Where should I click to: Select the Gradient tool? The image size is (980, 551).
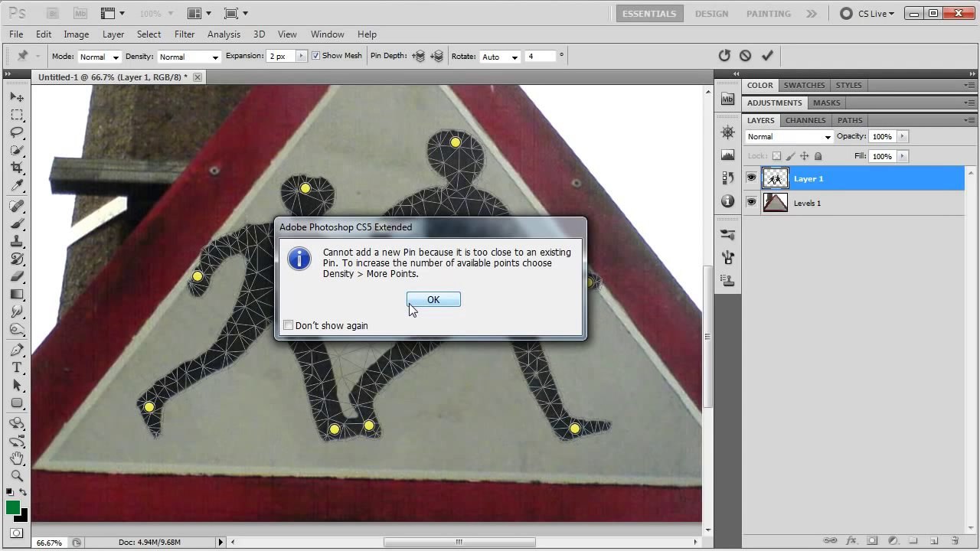[x=17, y=294]
